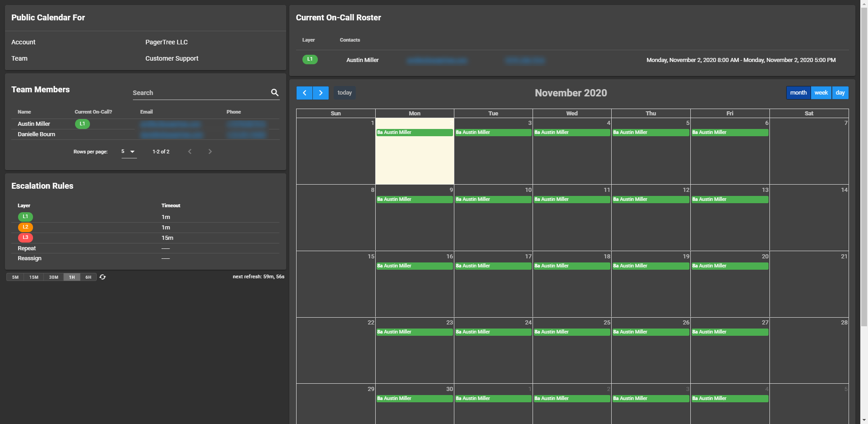Viewport: 868px width, 424px height.
Task: Open Austin Miller event on Monday November 2
Action: [415, 132]
